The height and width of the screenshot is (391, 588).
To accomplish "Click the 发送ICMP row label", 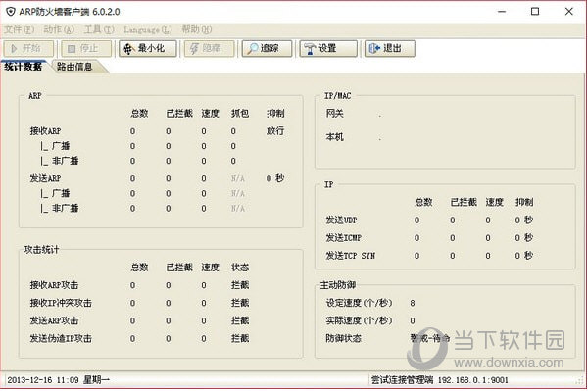I will [x=344, y=238].
